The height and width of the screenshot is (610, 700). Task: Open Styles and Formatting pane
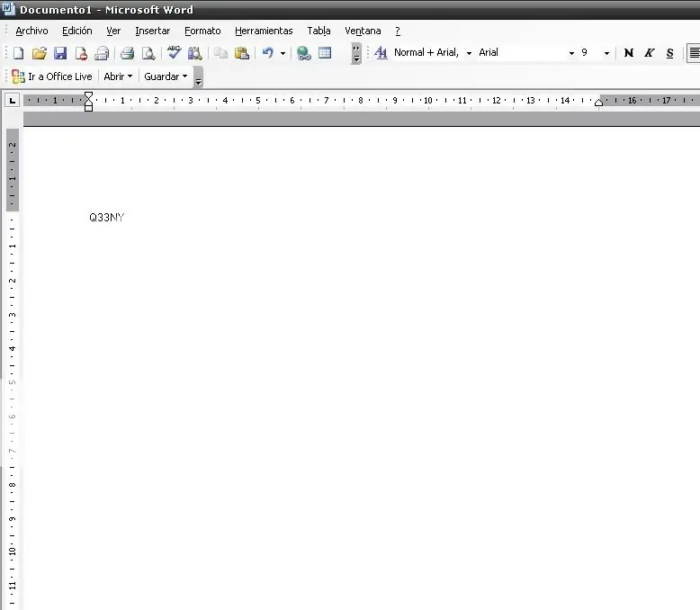(x=381, y=53)
